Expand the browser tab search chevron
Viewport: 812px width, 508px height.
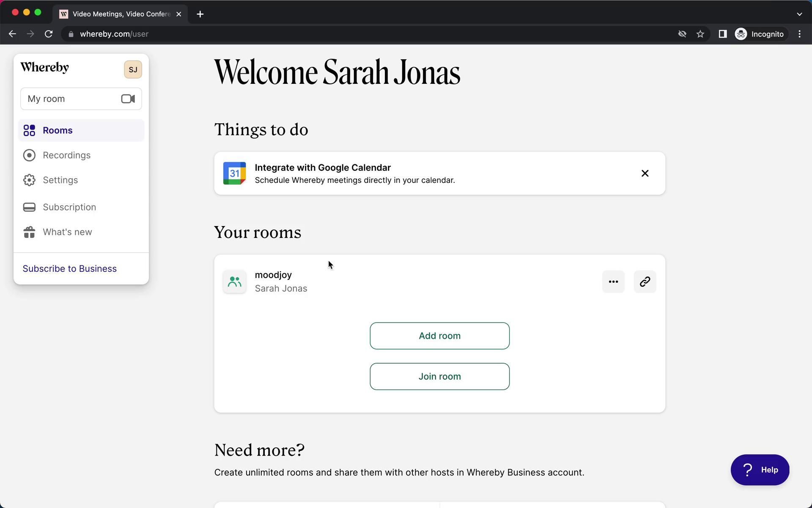pos(799,14)
